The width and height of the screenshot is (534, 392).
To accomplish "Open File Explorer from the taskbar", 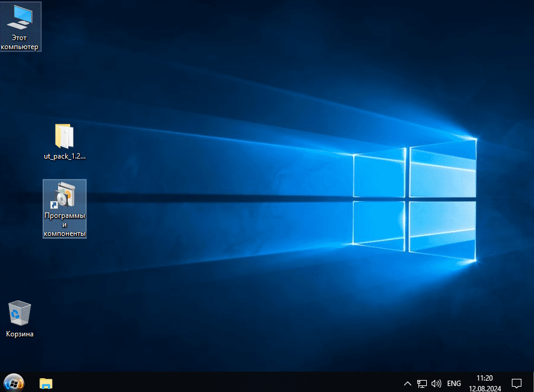I will pyautogui.click(x=46, y=383).
